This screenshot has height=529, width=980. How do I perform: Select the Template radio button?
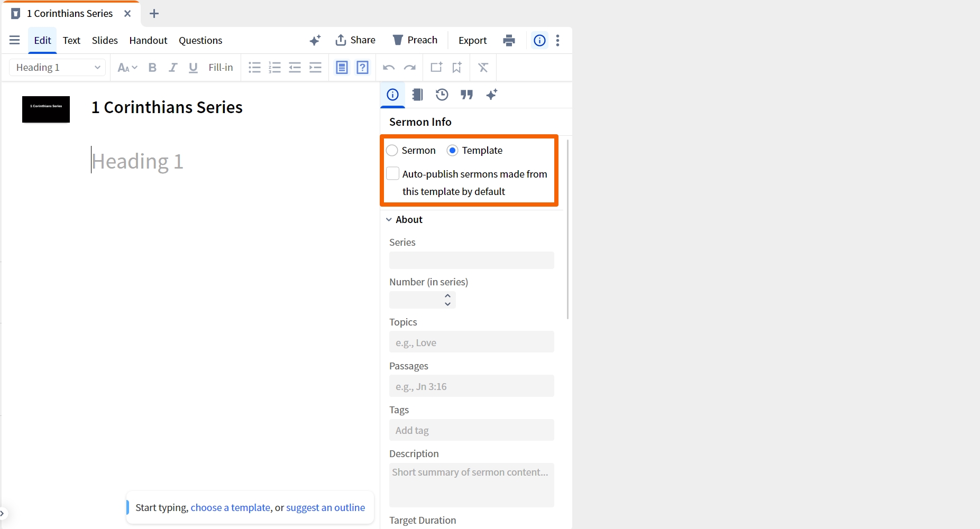(452, 151)
